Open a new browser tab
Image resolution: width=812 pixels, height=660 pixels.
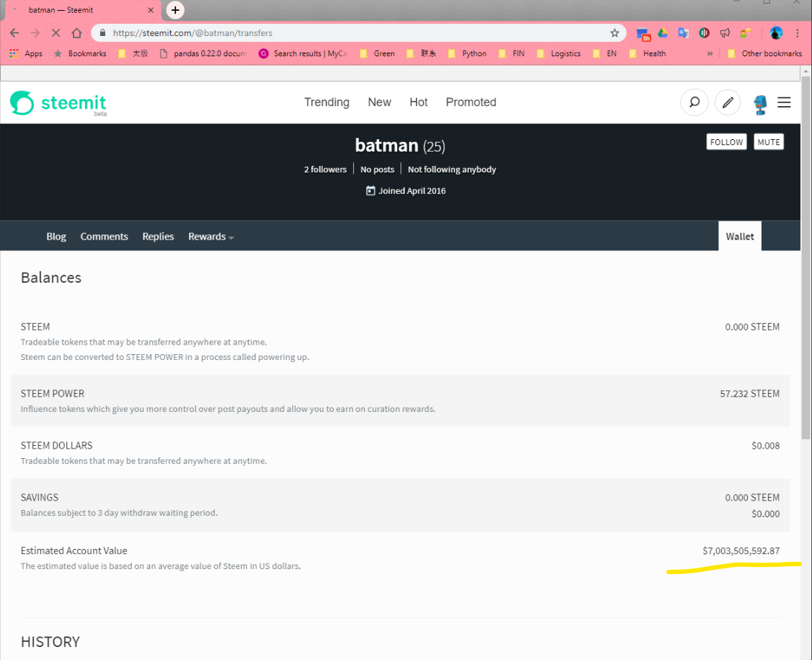pyautogui.click(x=175, y=10)
